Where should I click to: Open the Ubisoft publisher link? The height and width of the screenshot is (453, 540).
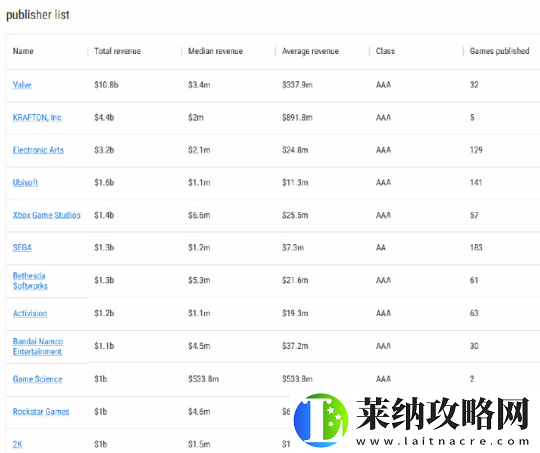[25, 183]
